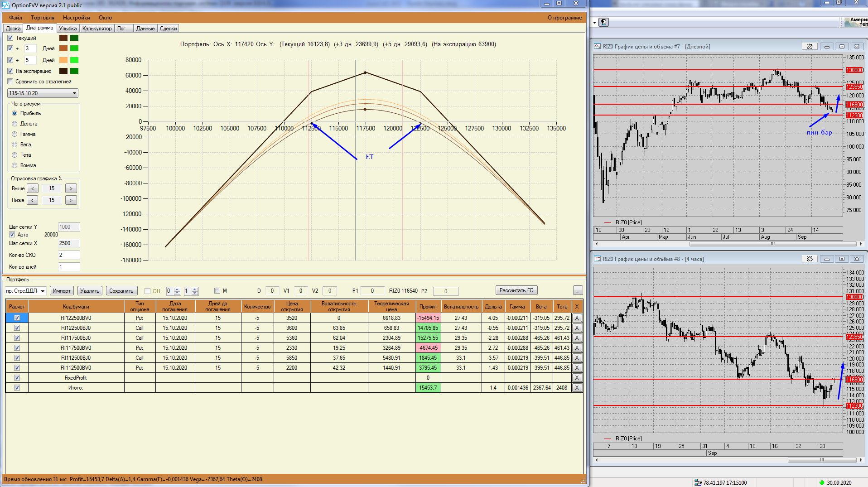
Task: Click the OptionFVV app icon in title bar
Action: pos(6,5)
